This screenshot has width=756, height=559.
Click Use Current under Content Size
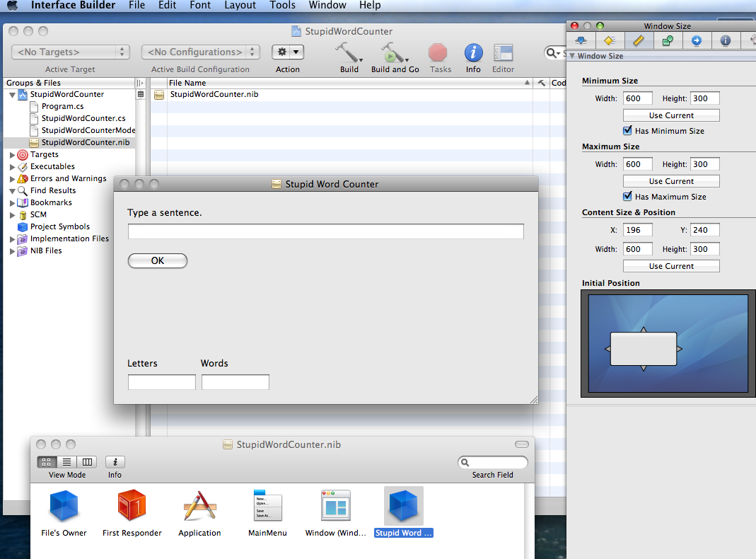pos(671,266)
